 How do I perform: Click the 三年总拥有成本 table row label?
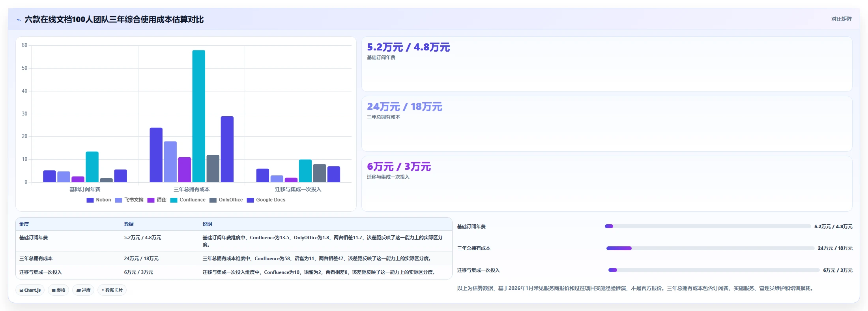[x=36, y=259]
